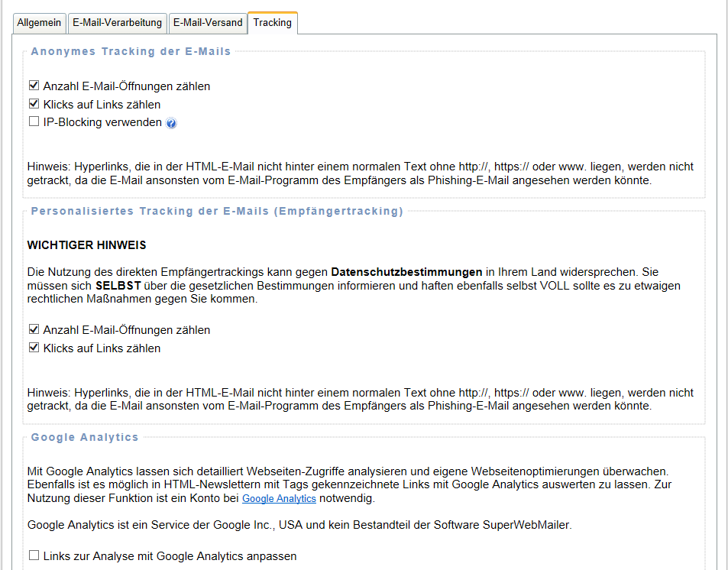Click the WICHTIGER HINWEIS heading
The height and width of the screenshot is (570, 728).
coord(86,245)
